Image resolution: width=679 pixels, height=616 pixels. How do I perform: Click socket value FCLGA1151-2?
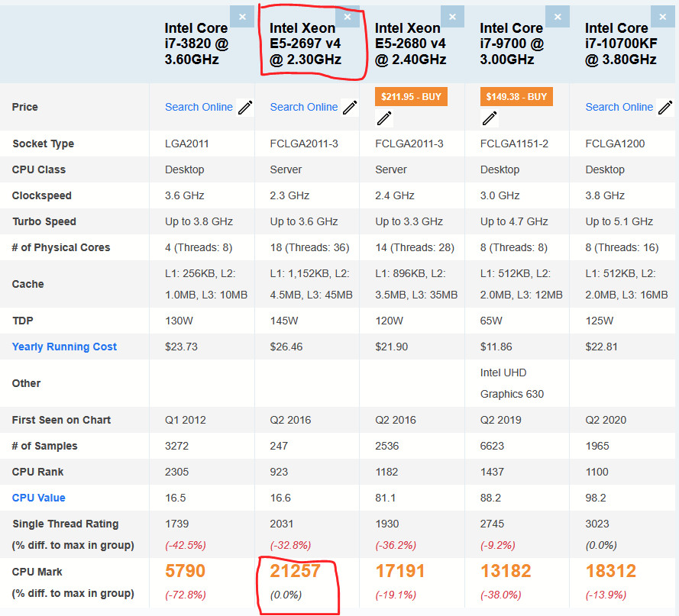(514, 144)
